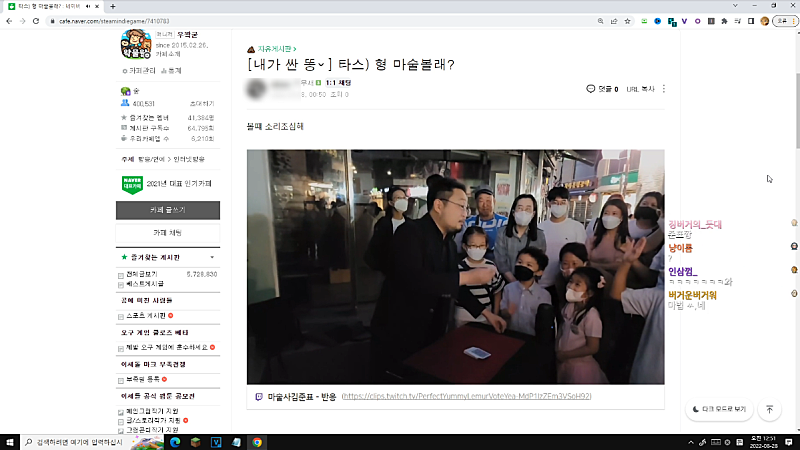
Task: Close the current browser tab
Action: pyautogui.click(x=97, y=7)
